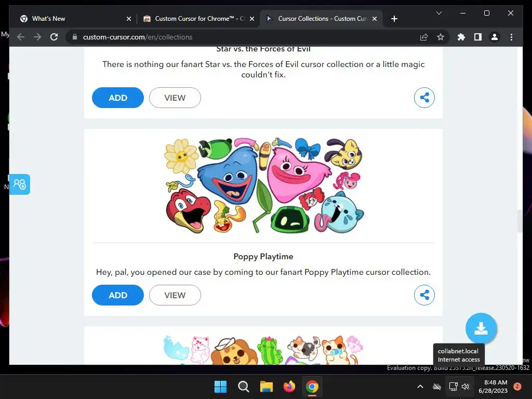
Task: Open the Windows Start menu
Action: coord(220,387)
